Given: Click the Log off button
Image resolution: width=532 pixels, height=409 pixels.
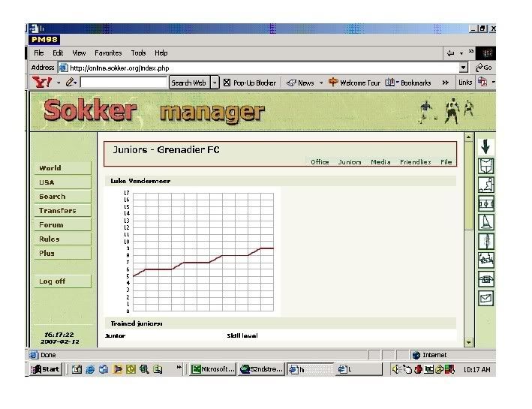Looking at the screenshot, I should (53, 281).
